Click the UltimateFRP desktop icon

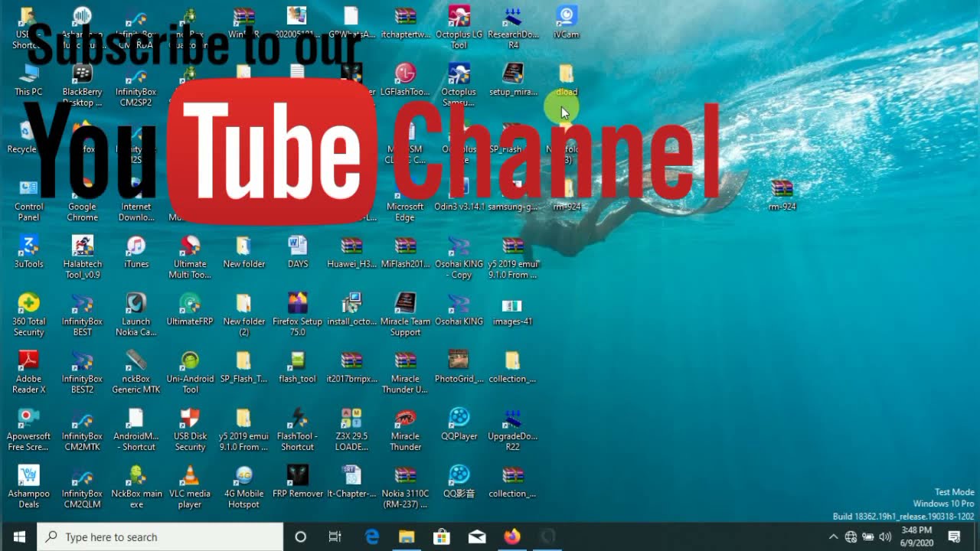[190, 309]
